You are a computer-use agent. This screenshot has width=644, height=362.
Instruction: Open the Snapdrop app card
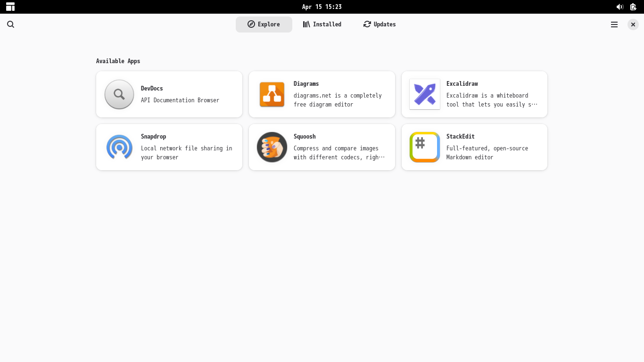[169, 147]
